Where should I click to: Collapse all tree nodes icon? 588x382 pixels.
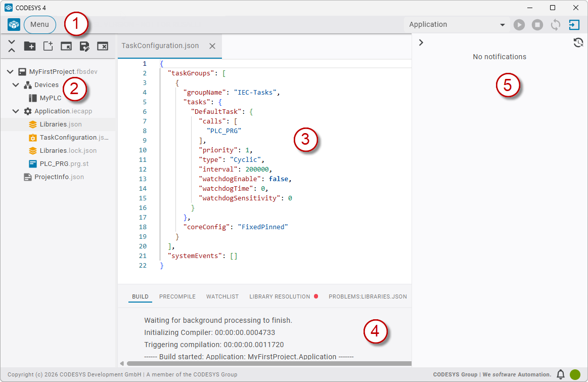(12, 46)
